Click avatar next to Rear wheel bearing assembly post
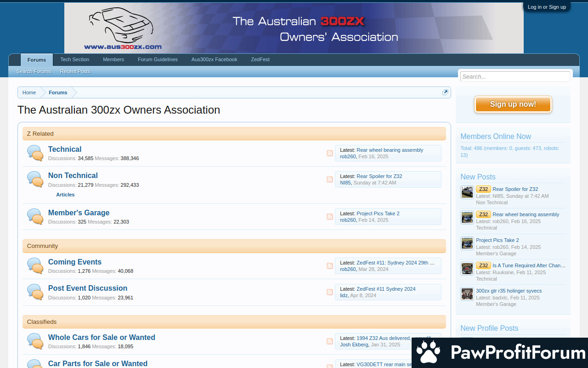This screenshot has width=588, height=368. (x=467, y=218)
